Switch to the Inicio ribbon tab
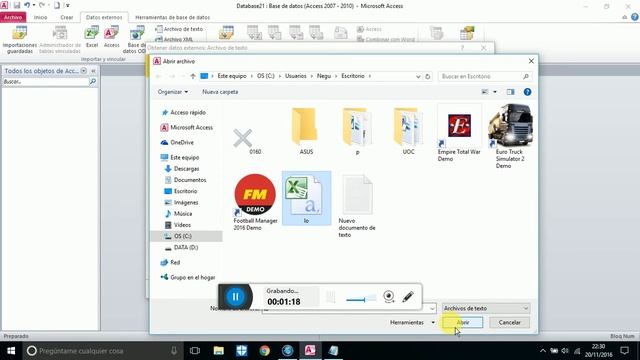The image size is (640, 360). click(x=40, y=17)
